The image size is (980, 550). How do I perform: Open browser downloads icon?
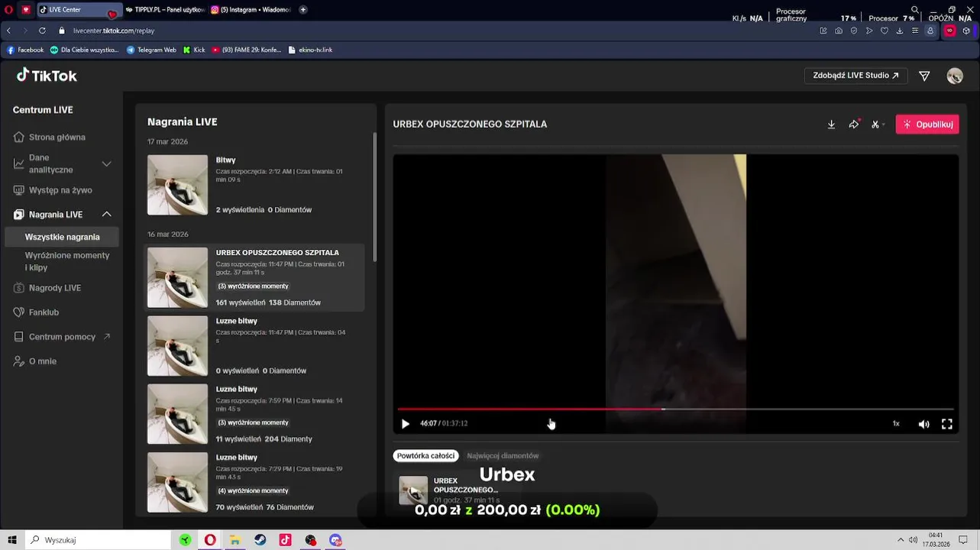click(x=900, y=31)
